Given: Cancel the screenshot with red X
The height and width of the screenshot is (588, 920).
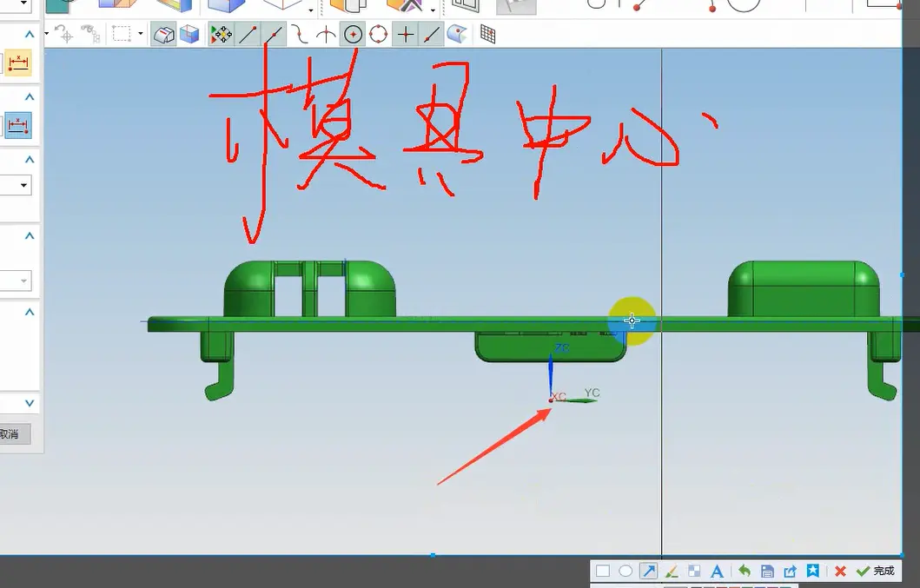Looking at the screenshot, I should pos(840,571).
